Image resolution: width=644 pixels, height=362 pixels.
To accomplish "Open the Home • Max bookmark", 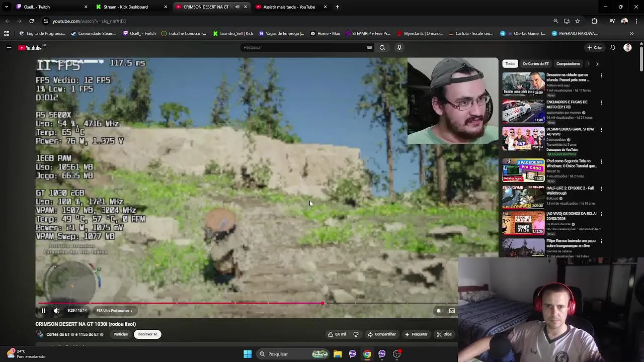I will (x=325, y=34).
